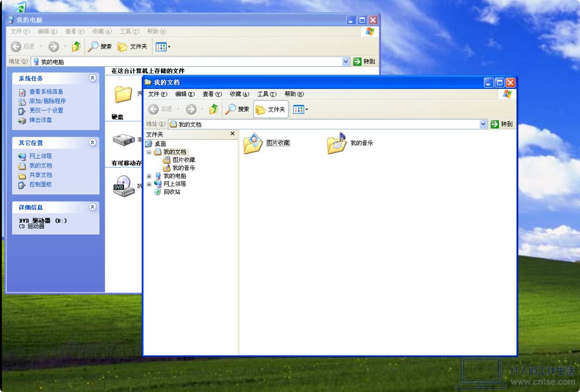Viewport: 580px width, 392px height.
Task: Click 搜索 search button in 我的电脑 window
Action: (x=100, y=46)
